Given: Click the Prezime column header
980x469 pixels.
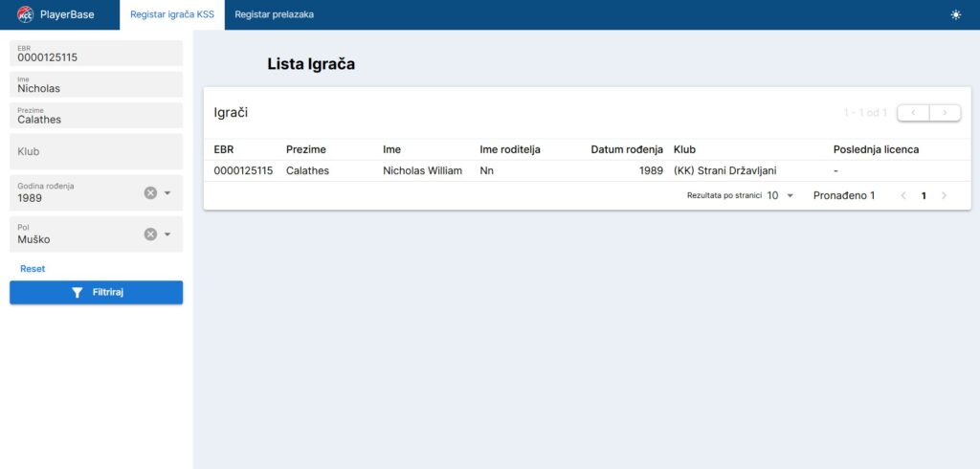Looking at the screenshot, I should [305, 149].
